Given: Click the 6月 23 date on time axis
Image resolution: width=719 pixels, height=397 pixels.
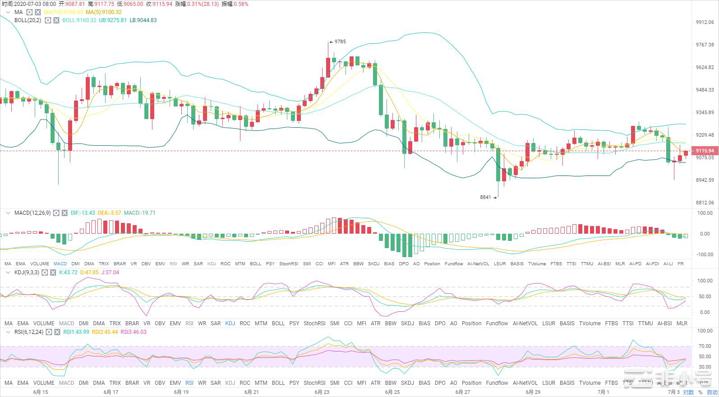Looking at the screenshot, I should point(322,392).
